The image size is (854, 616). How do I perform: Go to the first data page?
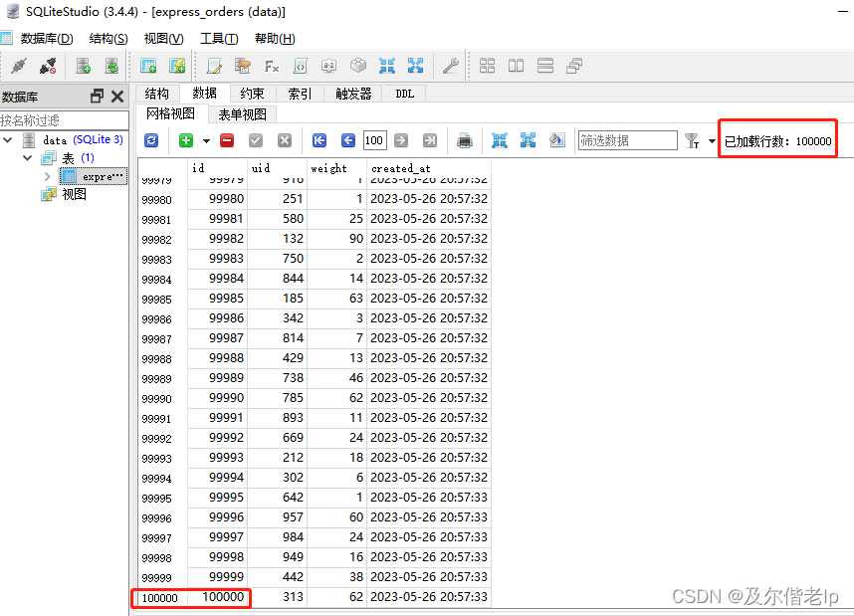tap(320, 140)
